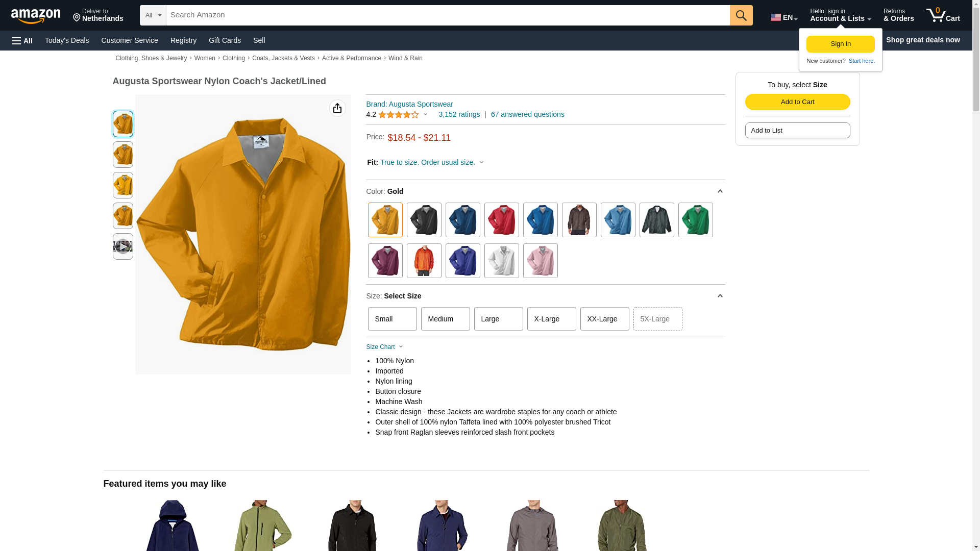Click inside the Search Amazon field

448,15
